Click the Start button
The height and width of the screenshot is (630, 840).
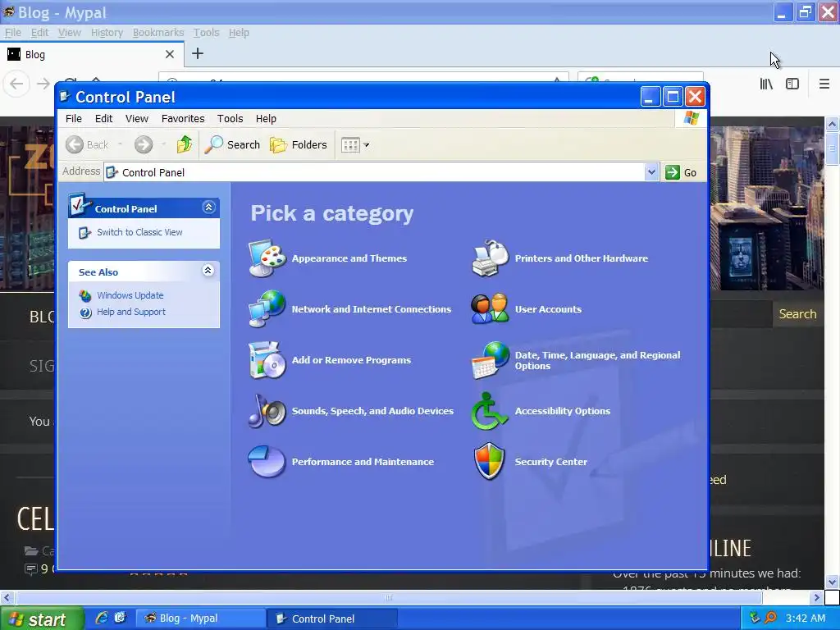(41, 619)
